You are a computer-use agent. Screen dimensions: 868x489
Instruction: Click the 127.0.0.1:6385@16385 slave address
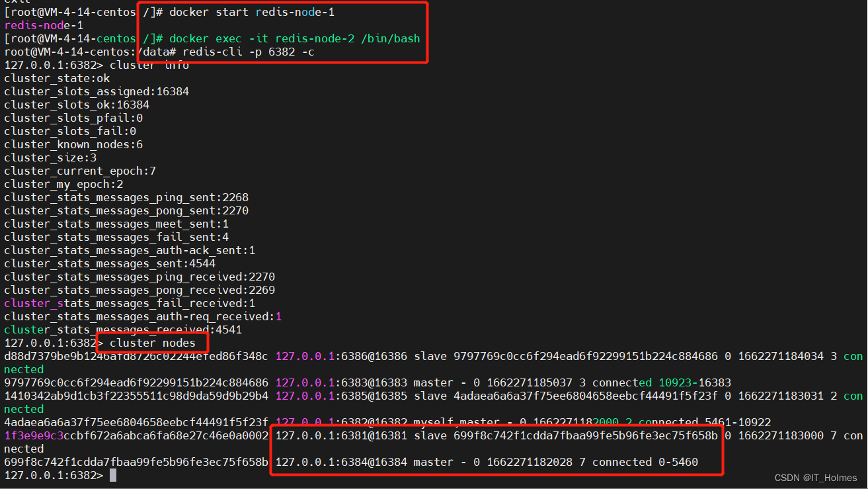pyautogui.click(x=341, y=396)
